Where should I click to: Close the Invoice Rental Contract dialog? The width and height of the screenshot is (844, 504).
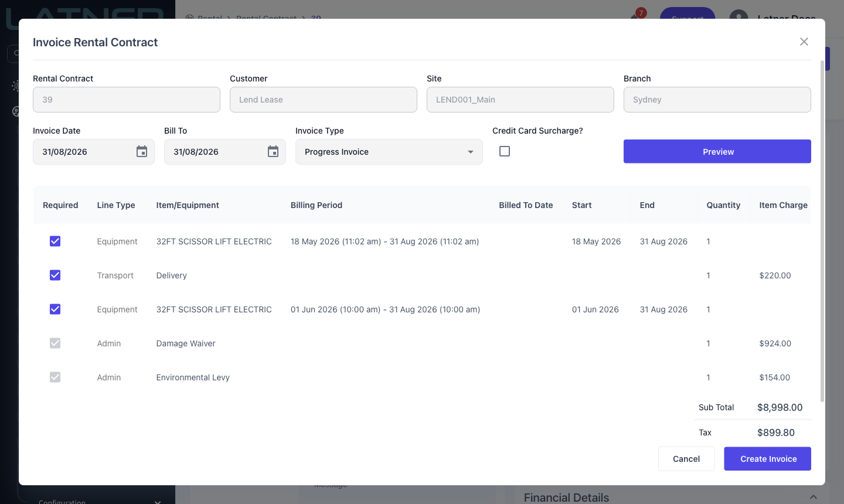pos(804,42)
